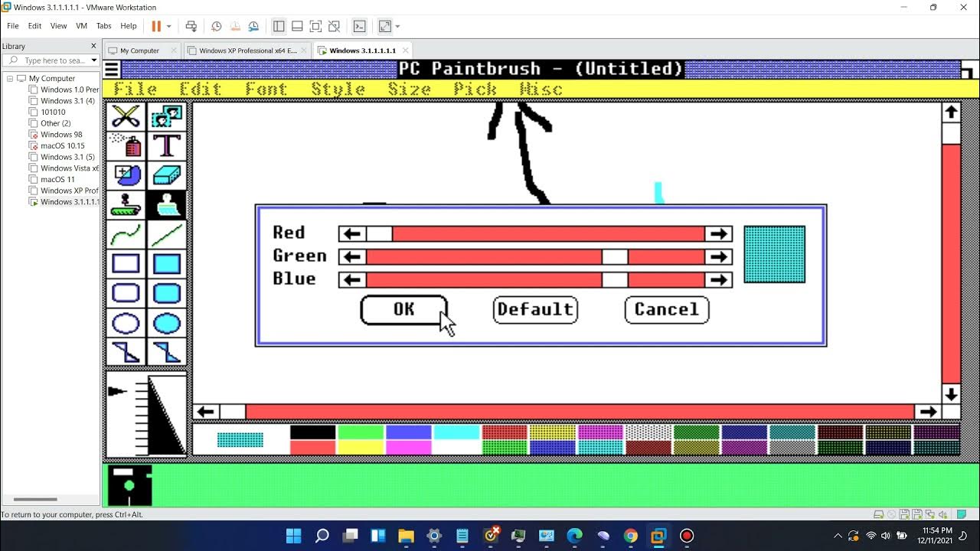
Task: Select the Paint Roller fill tool
Action: pos(126,205)
